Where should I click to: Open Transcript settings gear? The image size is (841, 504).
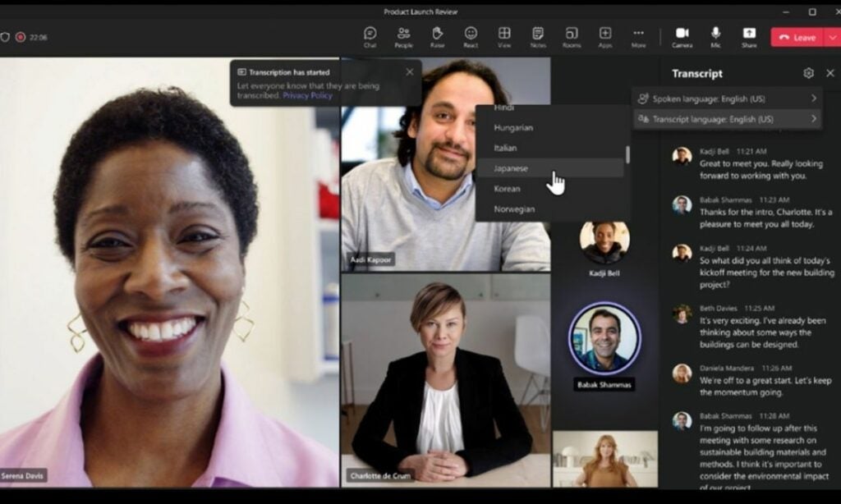tap(808, 73)
